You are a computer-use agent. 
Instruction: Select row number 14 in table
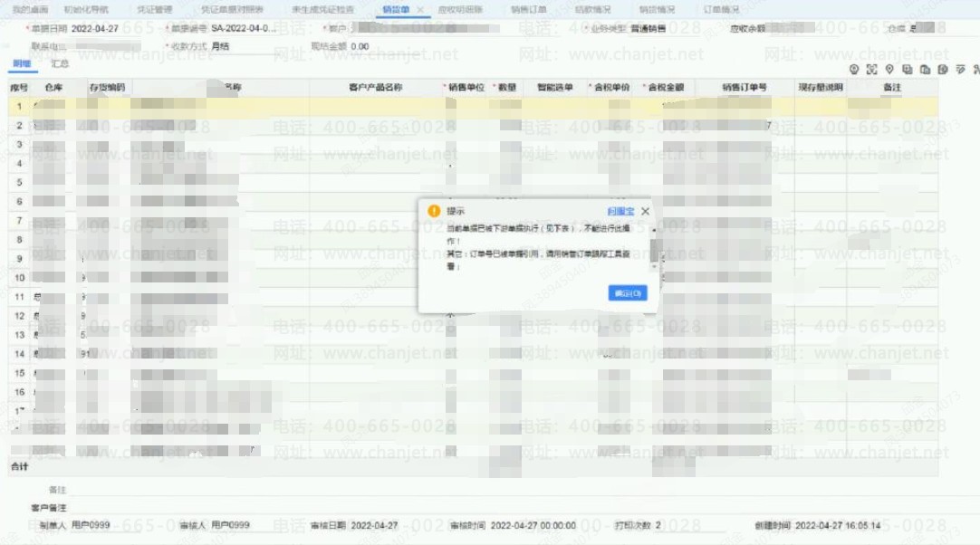click(x=19, y=354)
